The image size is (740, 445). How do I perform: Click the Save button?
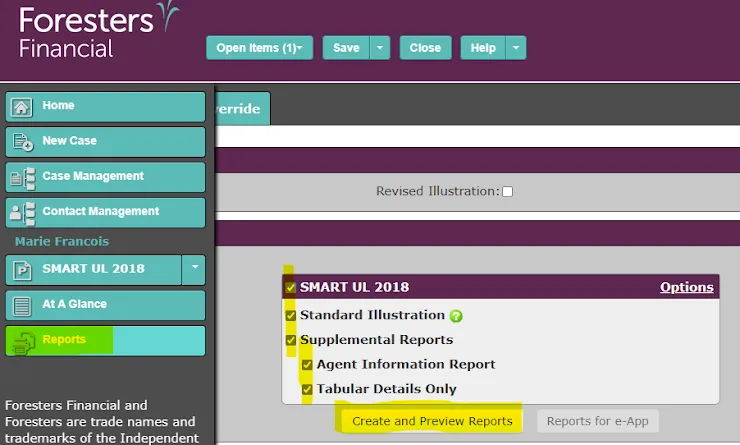[346, 48]
